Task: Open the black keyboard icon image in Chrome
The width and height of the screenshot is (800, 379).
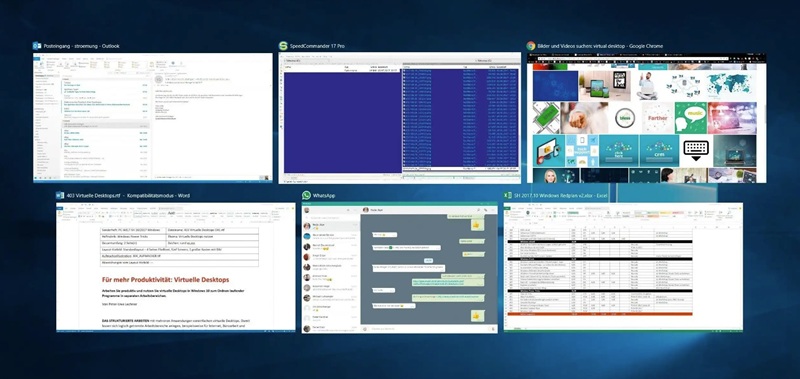Action: [x=696, y=150]
